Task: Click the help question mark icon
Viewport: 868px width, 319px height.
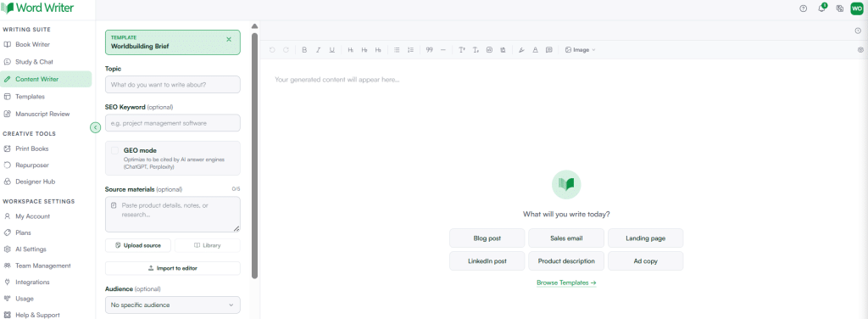Action: coord(804,8)
